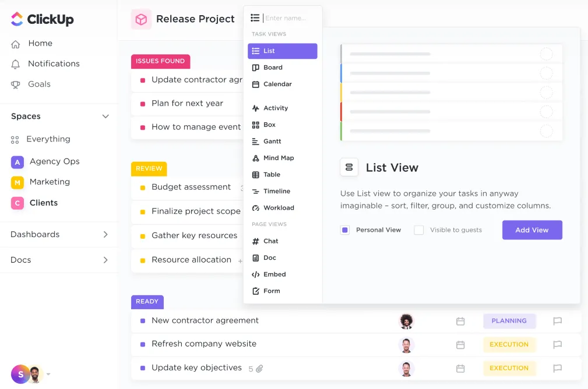Open task 'Update key objectives'

tap(196, 367)
